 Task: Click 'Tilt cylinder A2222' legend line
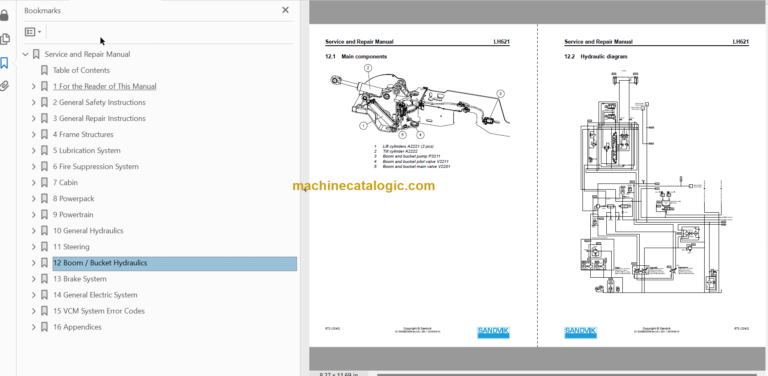pyautogui.click(x=396, y=151)
